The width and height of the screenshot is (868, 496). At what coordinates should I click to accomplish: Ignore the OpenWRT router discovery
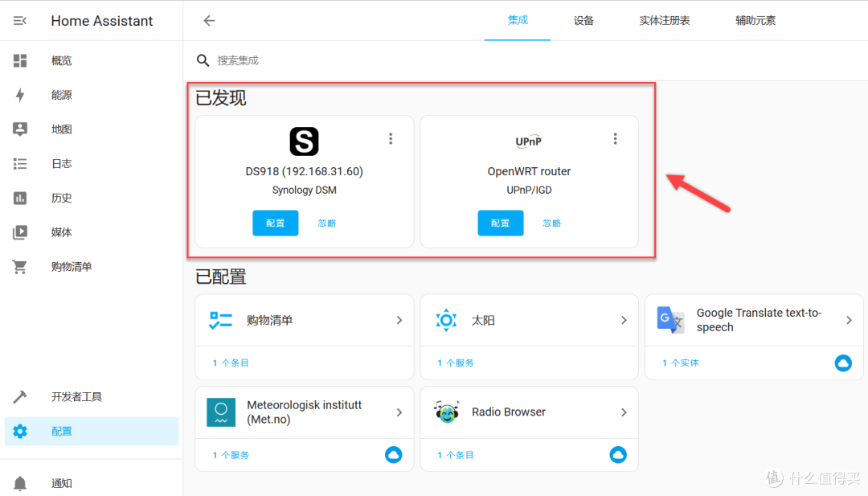coord(551,223)
